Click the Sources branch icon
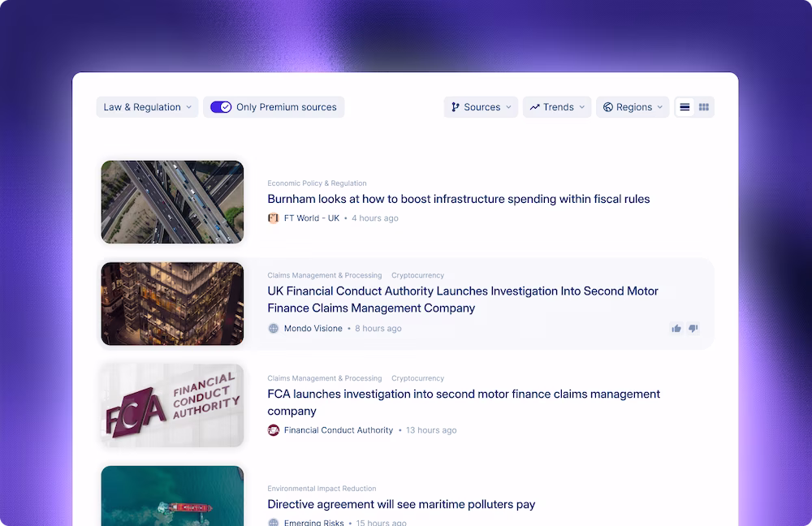Viewport: 812px width, 526px height. pyautogui.click(x=456, y=107)
